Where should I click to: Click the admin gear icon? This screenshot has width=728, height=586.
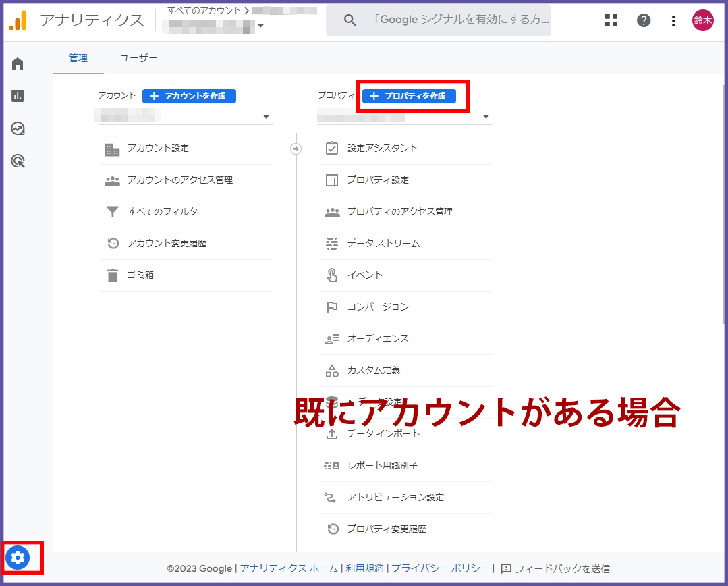tap(18, 558)
